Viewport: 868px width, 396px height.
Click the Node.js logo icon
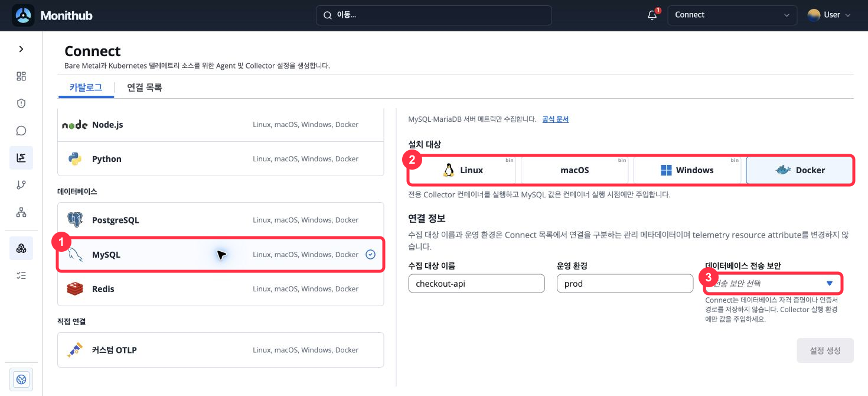coord(75,125)
